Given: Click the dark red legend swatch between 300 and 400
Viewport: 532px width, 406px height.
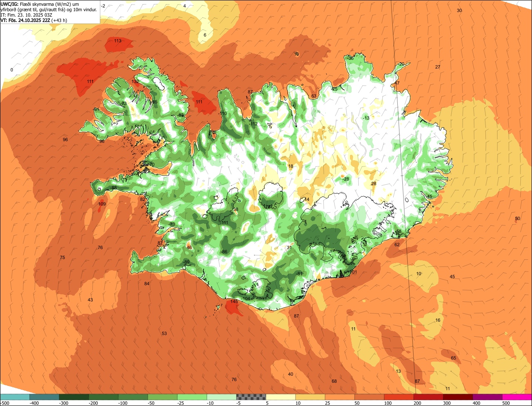Looking at the screenshot, I should point(458,396).
